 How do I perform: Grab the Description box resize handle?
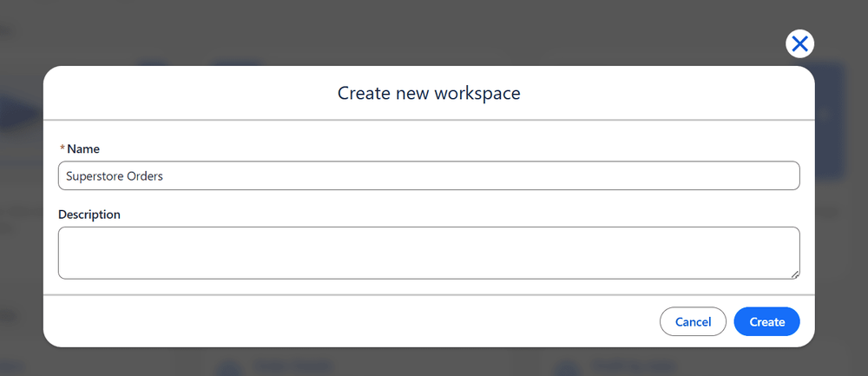(x=794, y=274)
